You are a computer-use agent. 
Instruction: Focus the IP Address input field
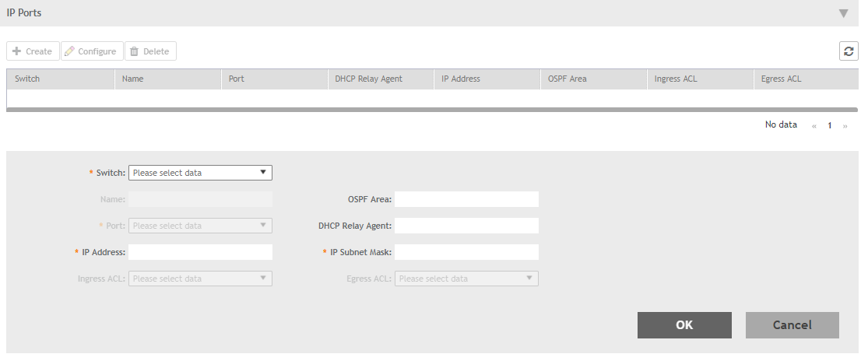tap(200, 252)
